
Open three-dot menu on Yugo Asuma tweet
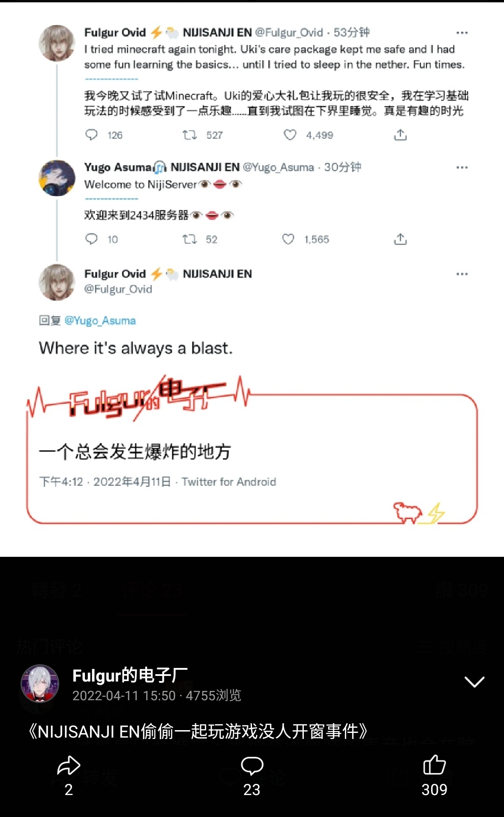pyautogui.click(x=462, y=167)
